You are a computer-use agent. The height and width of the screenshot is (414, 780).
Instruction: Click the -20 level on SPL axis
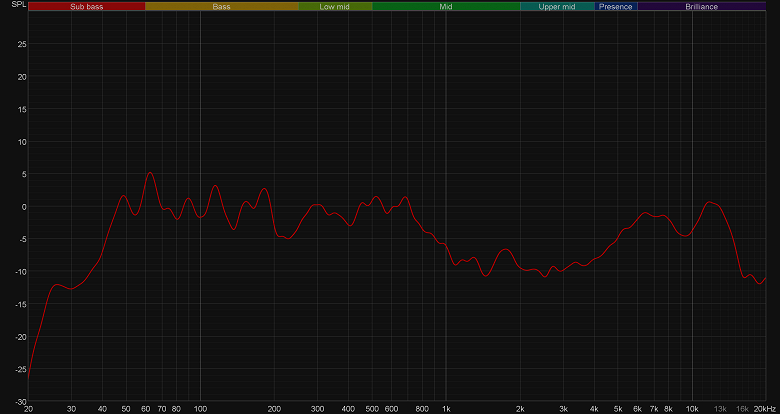(x=20, y=336)
